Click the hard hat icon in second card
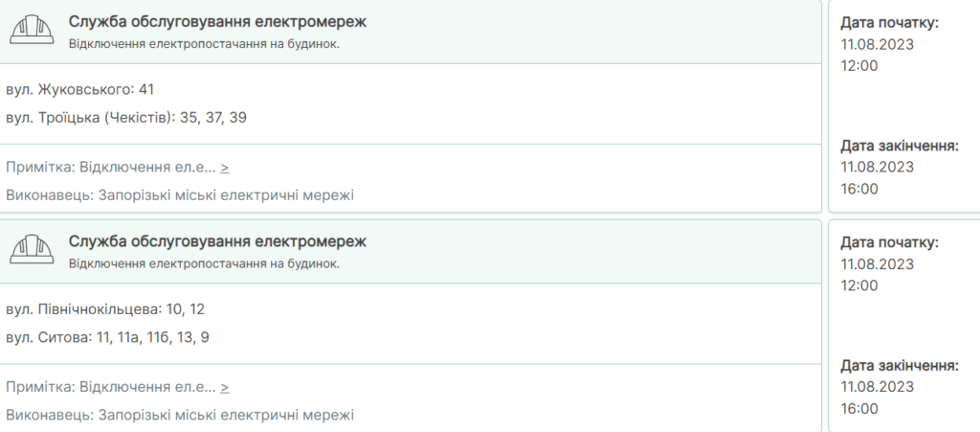Screen dimensions: 980x432 tap(32, 249)
